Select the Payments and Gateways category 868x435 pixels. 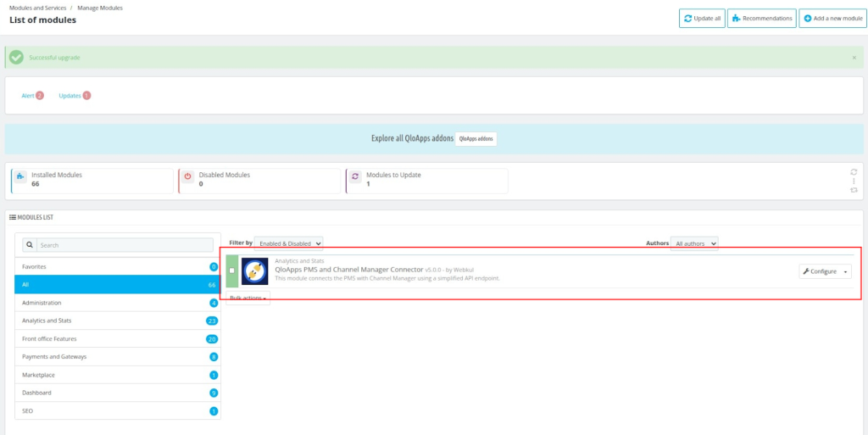tap(117, 357)
